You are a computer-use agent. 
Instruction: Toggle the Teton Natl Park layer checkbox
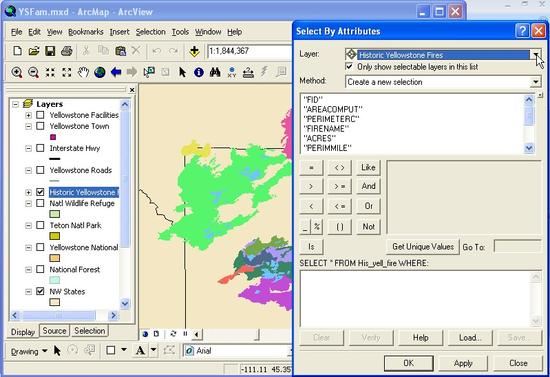pyautogui.click(x=40, y=225)
